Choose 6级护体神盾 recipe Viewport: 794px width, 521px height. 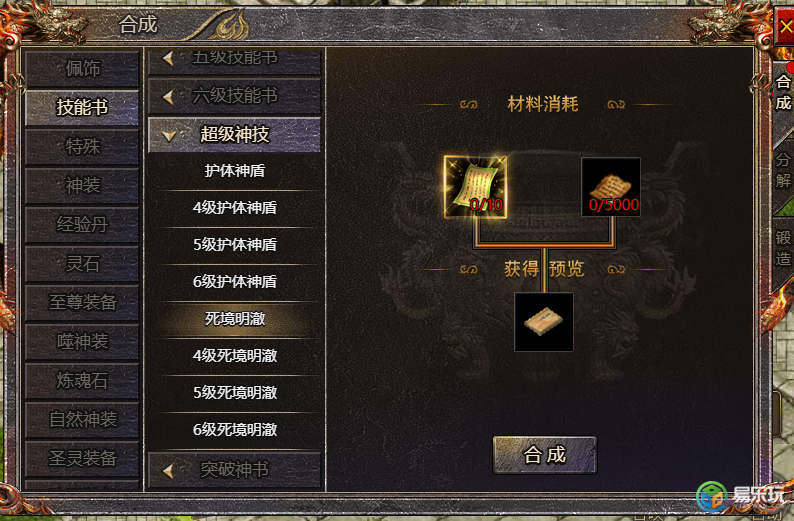pyautogui.click(x=235, y=282)
